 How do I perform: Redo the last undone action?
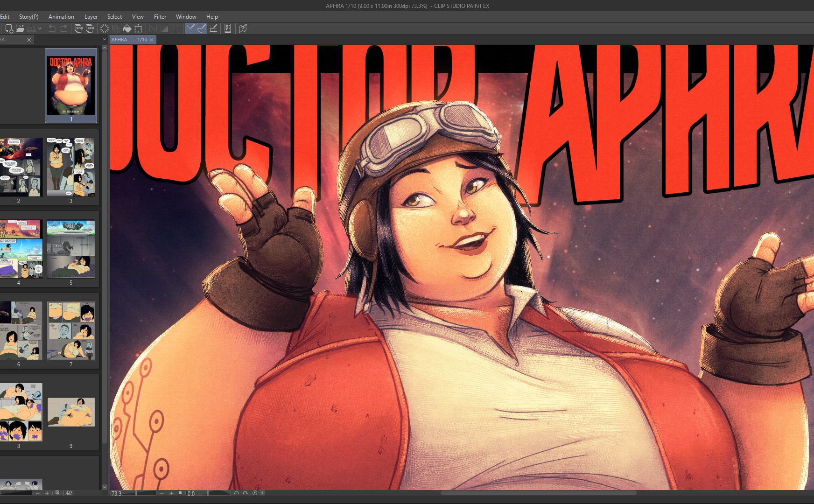[63, 28]
